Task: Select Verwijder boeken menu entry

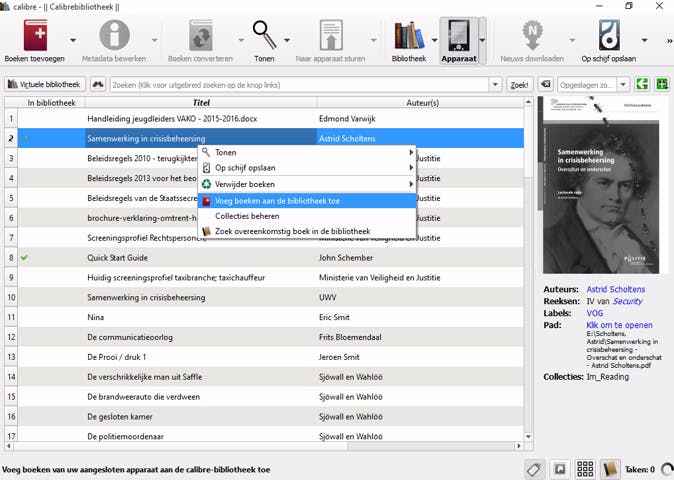Action: click(307, 184)
